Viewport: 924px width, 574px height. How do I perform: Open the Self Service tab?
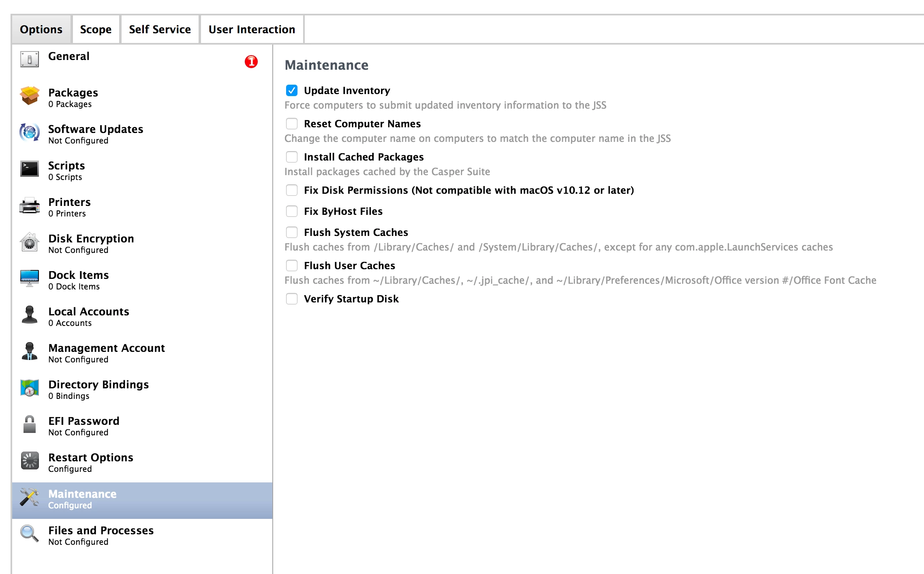point(160,30)
